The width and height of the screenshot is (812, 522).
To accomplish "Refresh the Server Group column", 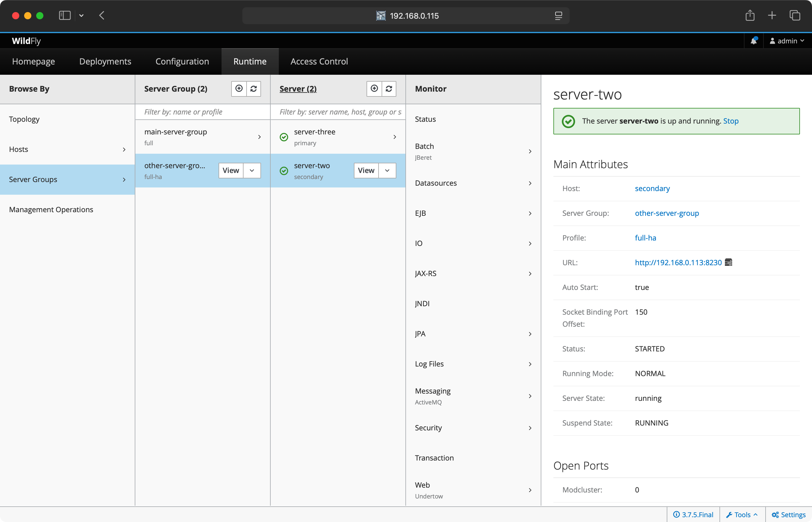I will (x=253, y=89).
